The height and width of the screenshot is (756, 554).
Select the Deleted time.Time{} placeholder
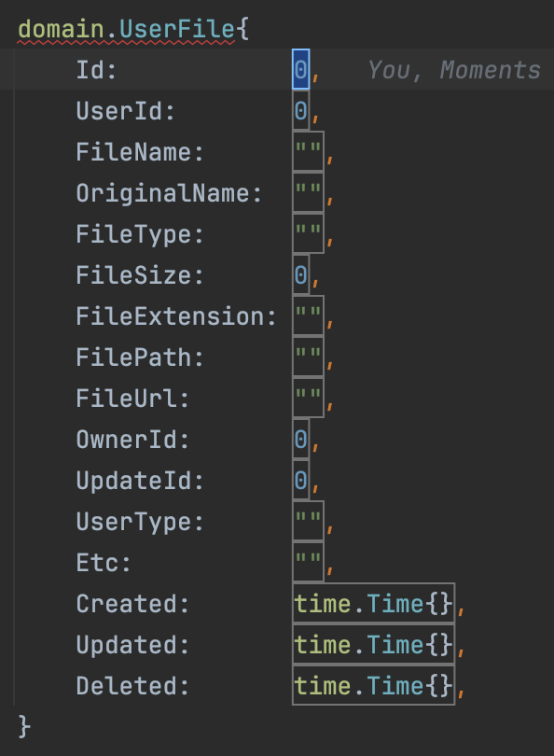point(373,685)
